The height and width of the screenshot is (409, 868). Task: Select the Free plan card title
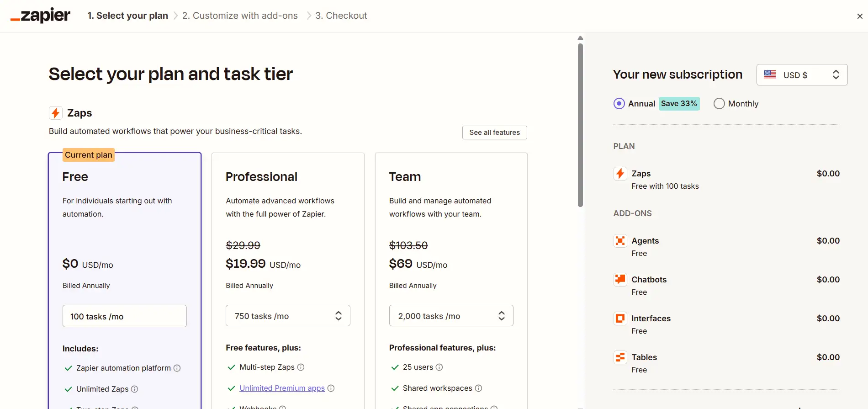(x=75, y=177)
